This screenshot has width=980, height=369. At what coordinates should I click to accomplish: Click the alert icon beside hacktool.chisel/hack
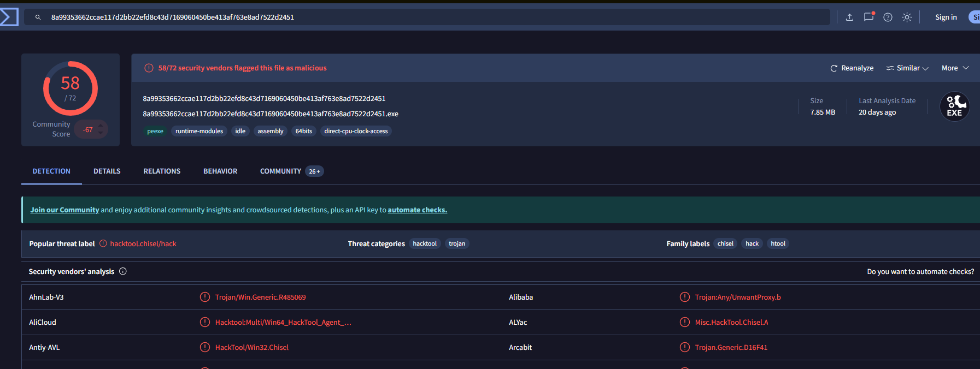tap(103, 243)
